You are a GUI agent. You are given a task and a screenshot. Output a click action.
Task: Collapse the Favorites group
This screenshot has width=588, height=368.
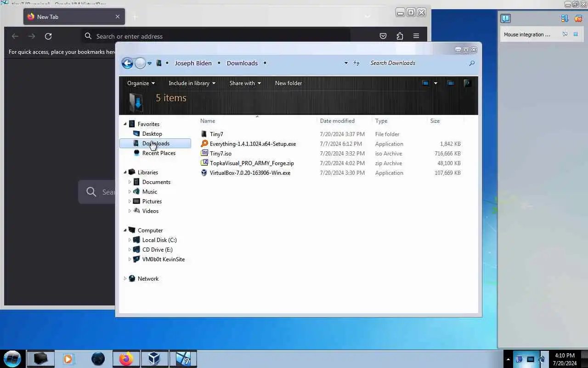(125, 124)
